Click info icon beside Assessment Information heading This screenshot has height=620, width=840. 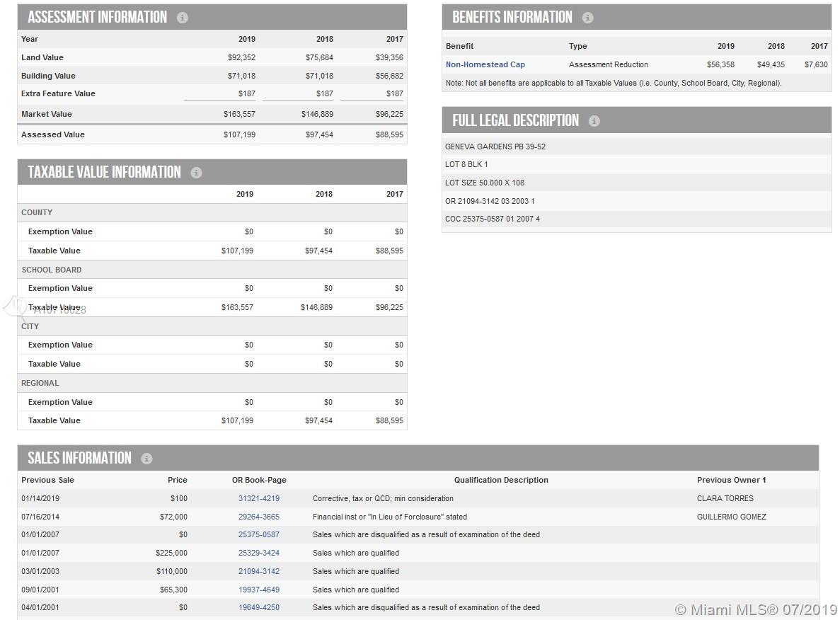pyautogui.click(x=183, y=18)
